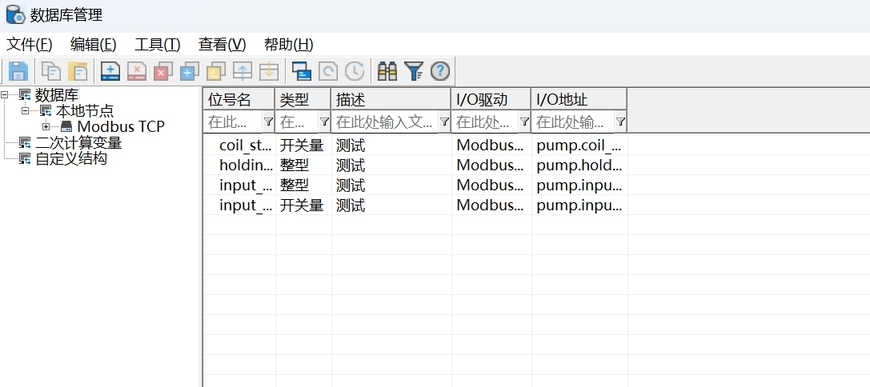Click the database management title bar icon
Screen dimensions: 870x387
[16, 14]
